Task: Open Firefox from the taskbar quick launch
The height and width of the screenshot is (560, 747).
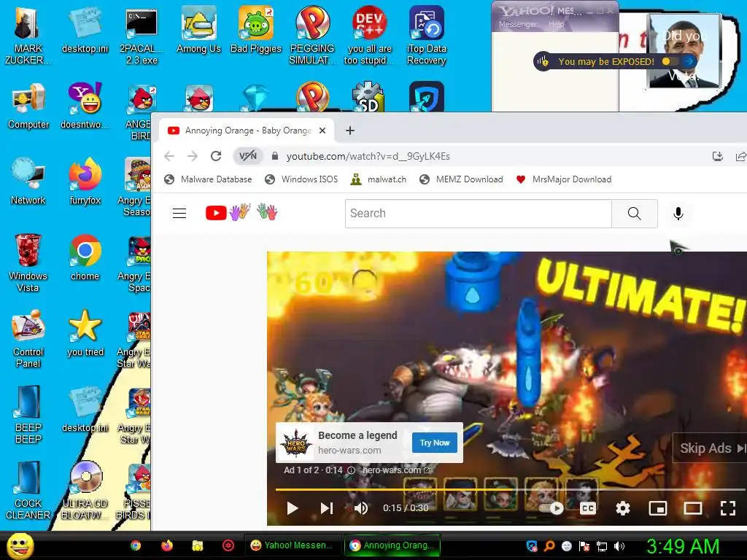Action: pyautogui.click(x=167, y=545)
